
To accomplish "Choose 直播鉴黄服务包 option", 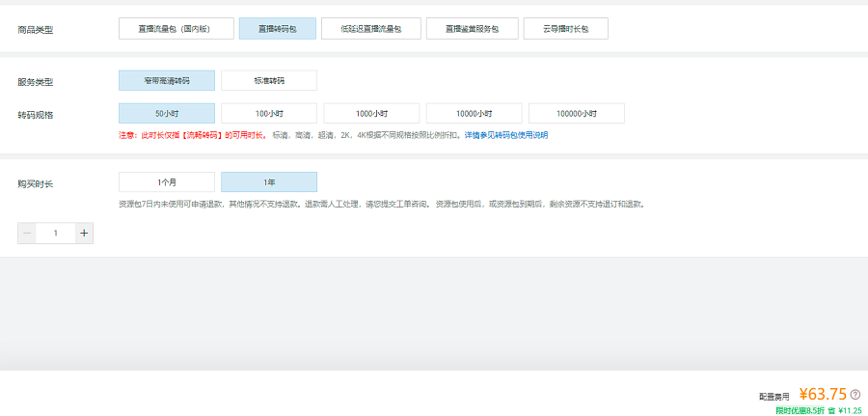I will [x=473, y=29].
